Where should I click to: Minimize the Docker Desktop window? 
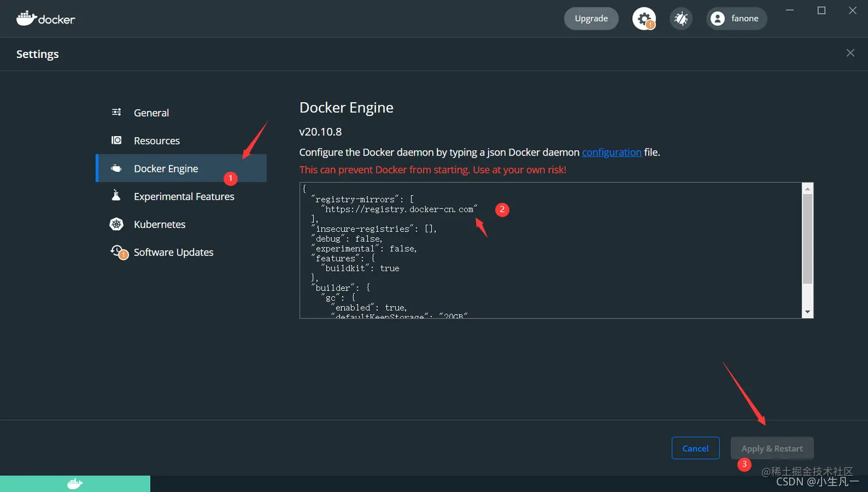click(790, 10)
